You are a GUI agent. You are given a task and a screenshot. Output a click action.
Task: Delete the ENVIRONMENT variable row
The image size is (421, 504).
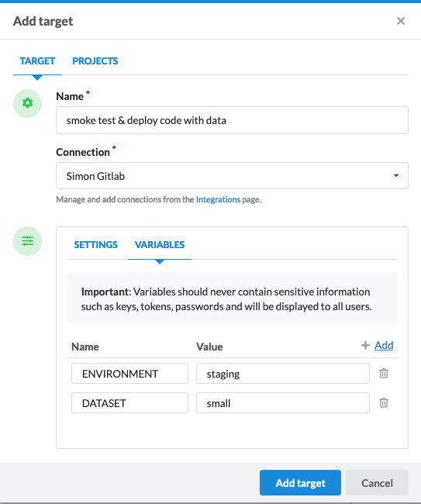[384, 374]
